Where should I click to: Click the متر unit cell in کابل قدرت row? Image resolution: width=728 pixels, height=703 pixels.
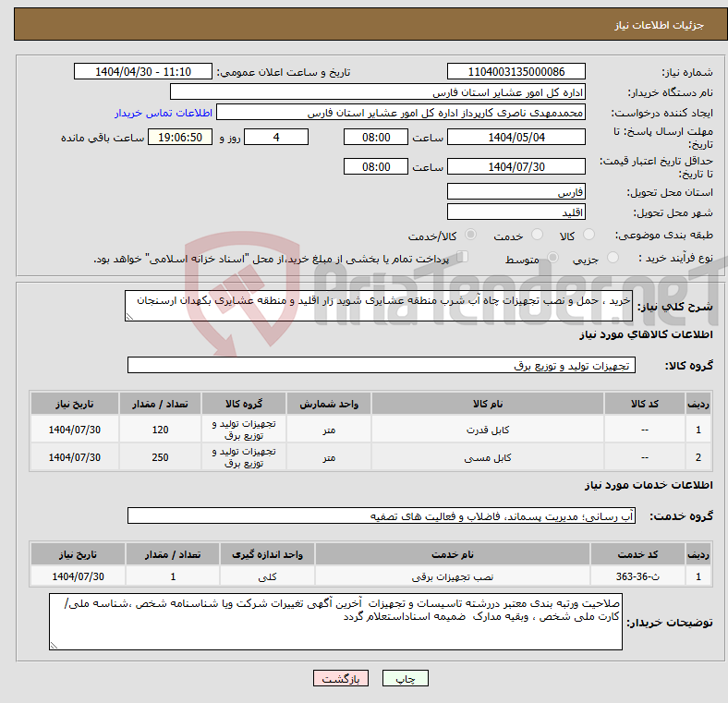pos(329,430)
